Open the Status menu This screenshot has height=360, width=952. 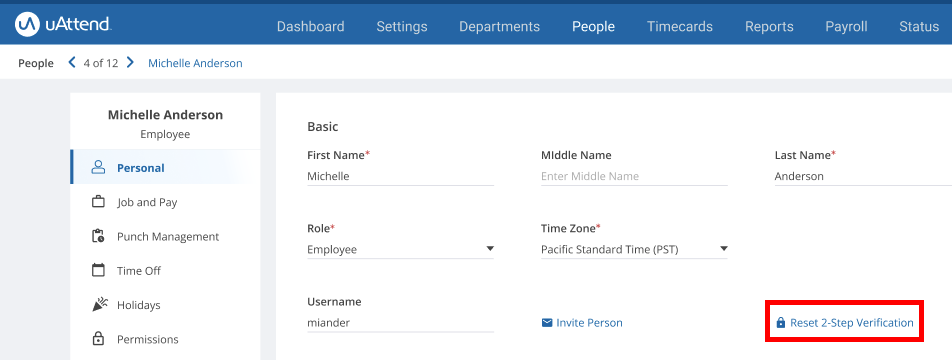pos(919,27)
